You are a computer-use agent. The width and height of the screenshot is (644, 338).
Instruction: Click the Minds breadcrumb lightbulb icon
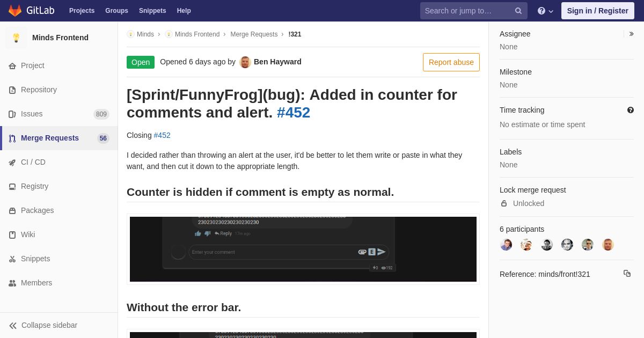click(x=130, y=34)
